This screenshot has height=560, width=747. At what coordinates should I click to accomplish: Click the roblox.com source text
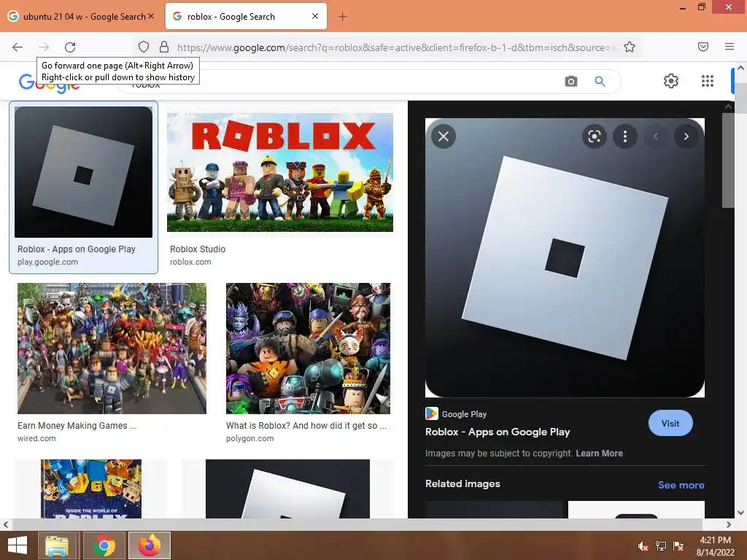tap(190, 262)
